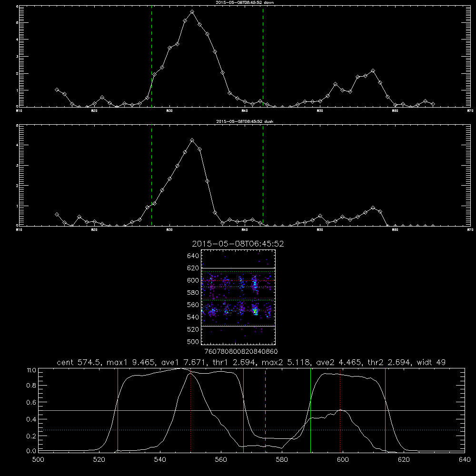Image resolution: width=476 pixels, height=476 pixels.
Task: Click the 500 label on heatmap y-axis
Action: coord(193,341)
